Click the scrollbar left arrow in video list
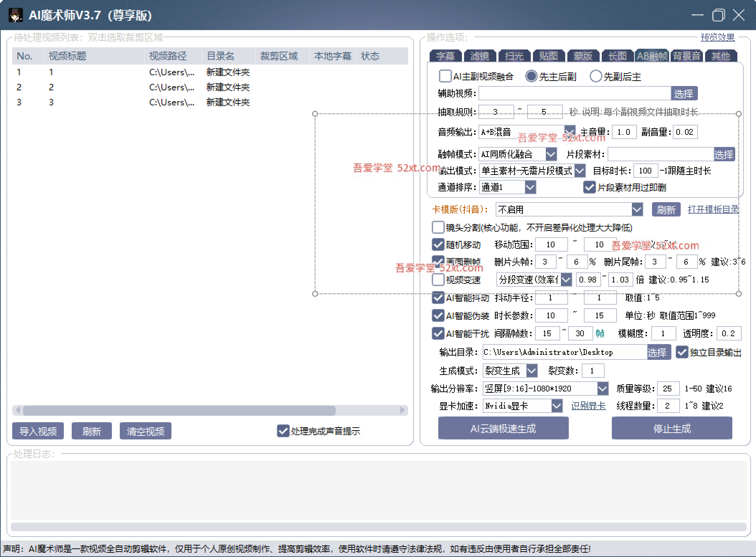Viewport: 756px width, 557px height. [17, 410]
